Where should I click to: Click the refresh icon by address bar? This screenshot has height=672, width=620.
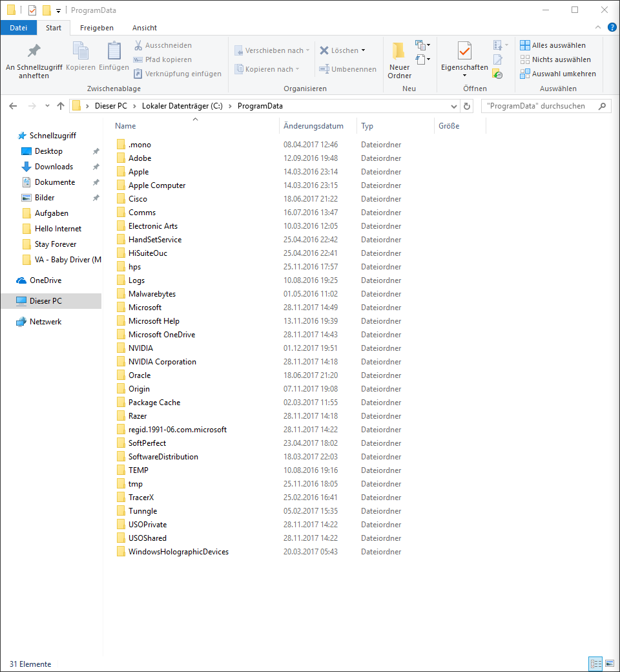click(467, 106)
